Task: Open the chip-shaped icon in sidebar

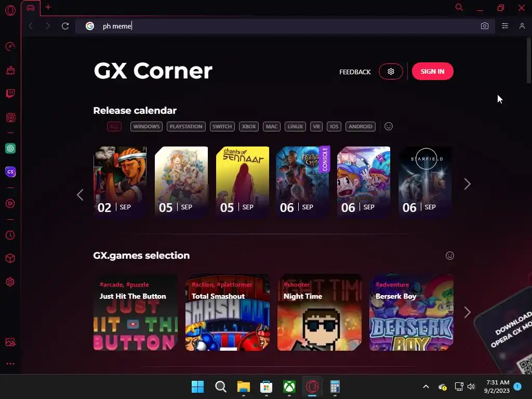Action: 10,117
